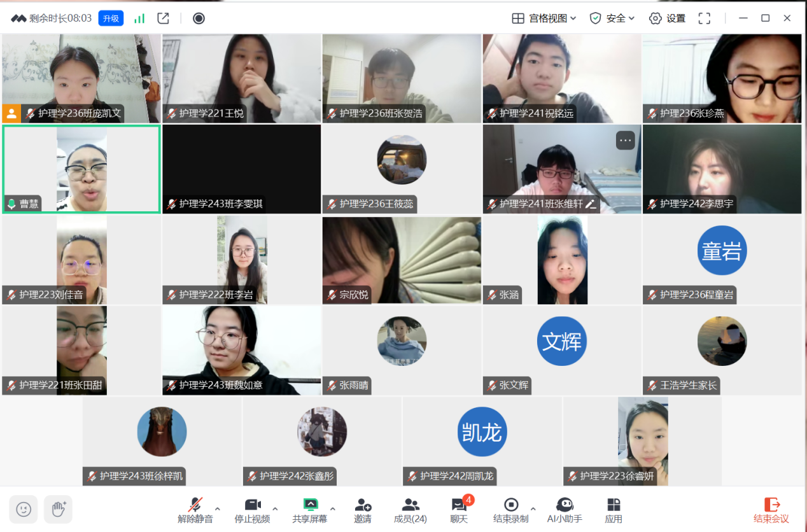807x532 pixels.
Task: Click the signal strength bars icon
Action: click(139, 18)
